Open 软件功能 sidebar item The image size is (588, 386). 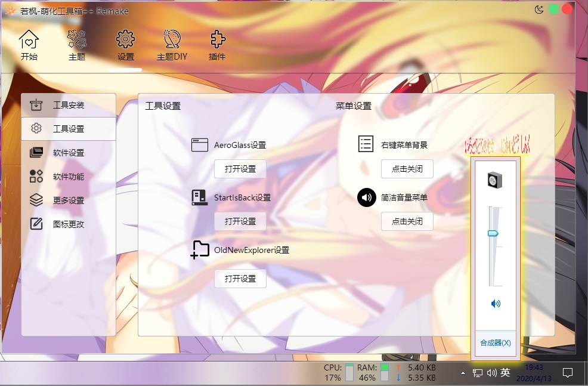click(x=69, y=177)
